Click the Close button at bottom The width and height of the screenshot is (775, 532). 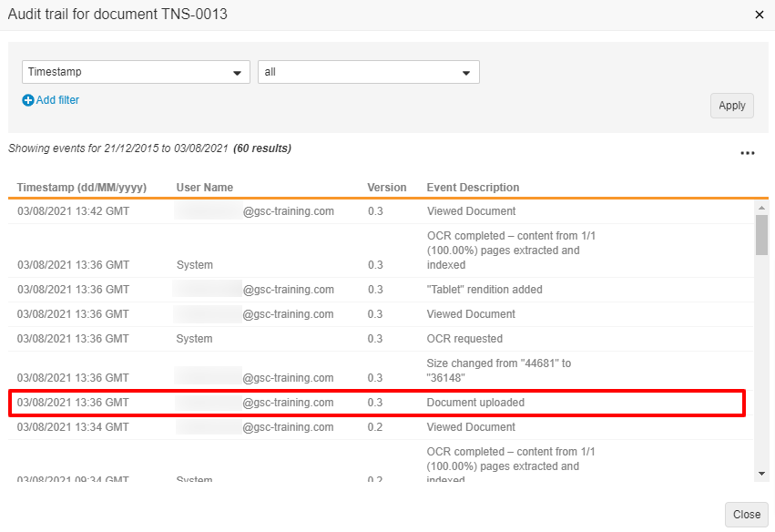(x=746, y=515)
